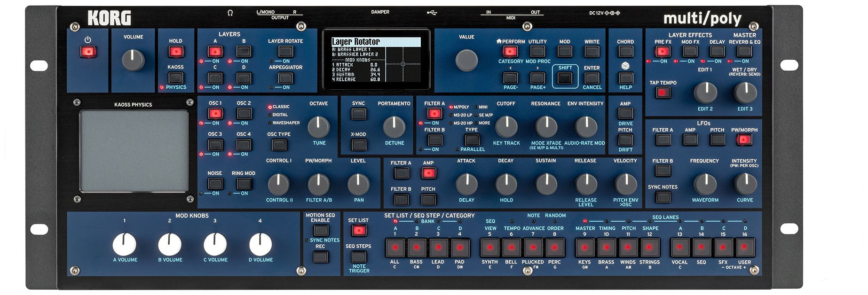Click the filter TYPE selector button
This screenshot has height=295, width=868.
click(472, 140)
